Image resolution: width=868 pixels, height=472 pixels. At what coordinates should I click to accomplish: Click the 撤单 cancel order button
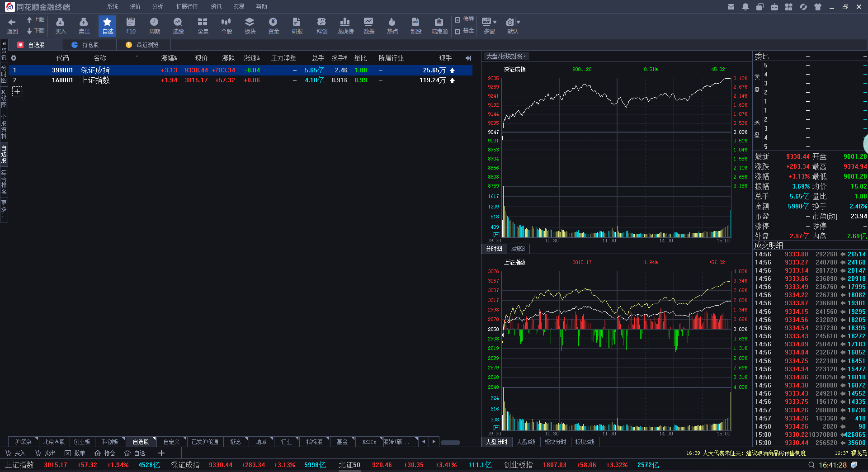point(75,453)
